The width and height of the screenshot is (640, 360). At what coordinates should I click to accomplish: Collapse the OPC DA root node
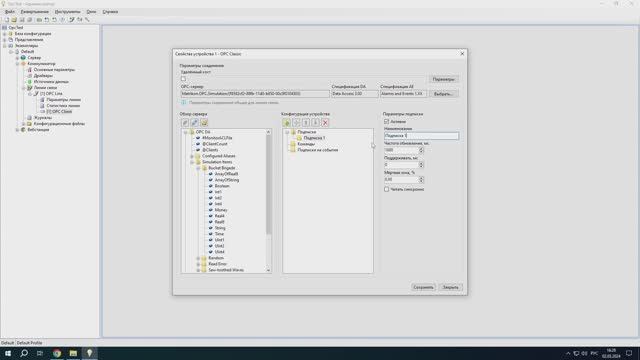(x=186, y=132)
